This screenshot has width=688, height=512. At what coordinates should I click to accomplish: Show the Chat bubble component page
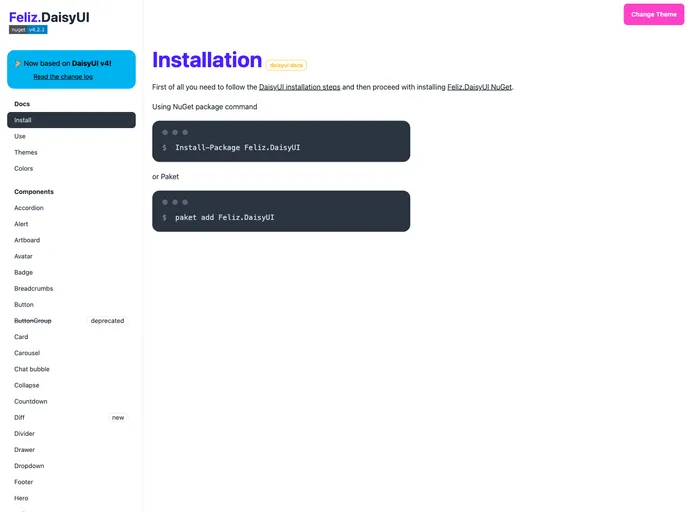click(32, 369)
